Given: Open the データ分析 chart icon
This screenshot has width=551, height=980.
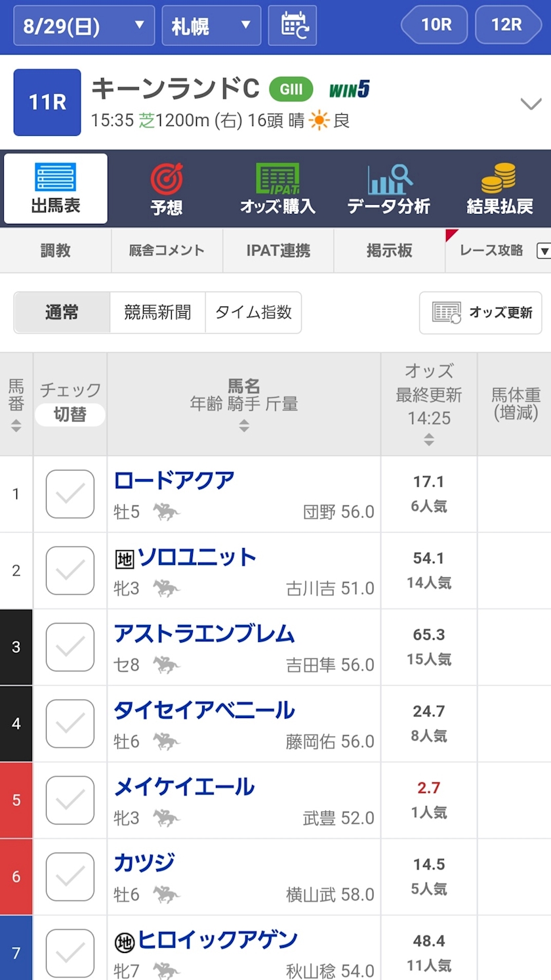Looking at the screenshot, I should (x=389, y=179).
